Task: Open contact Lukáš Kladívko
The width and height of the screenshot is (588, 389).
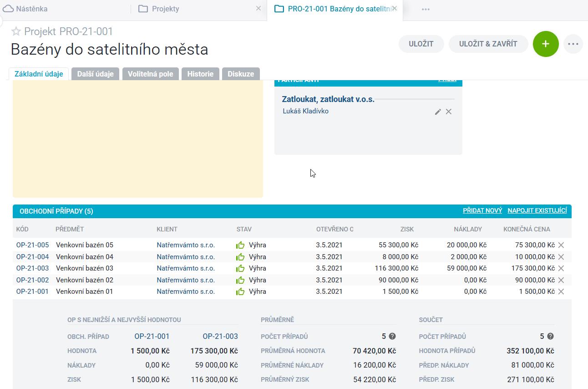Action: coord(305,111)
